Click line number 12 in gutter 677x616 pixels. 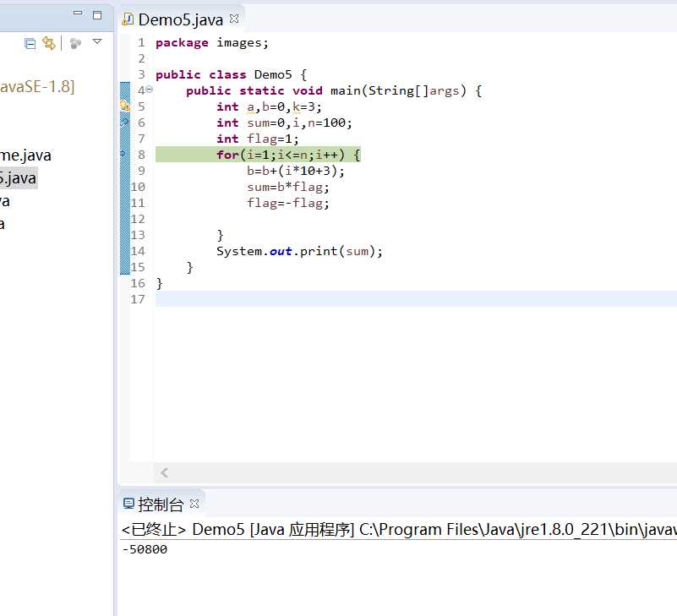pyautogui.click(x=138, y=220)
